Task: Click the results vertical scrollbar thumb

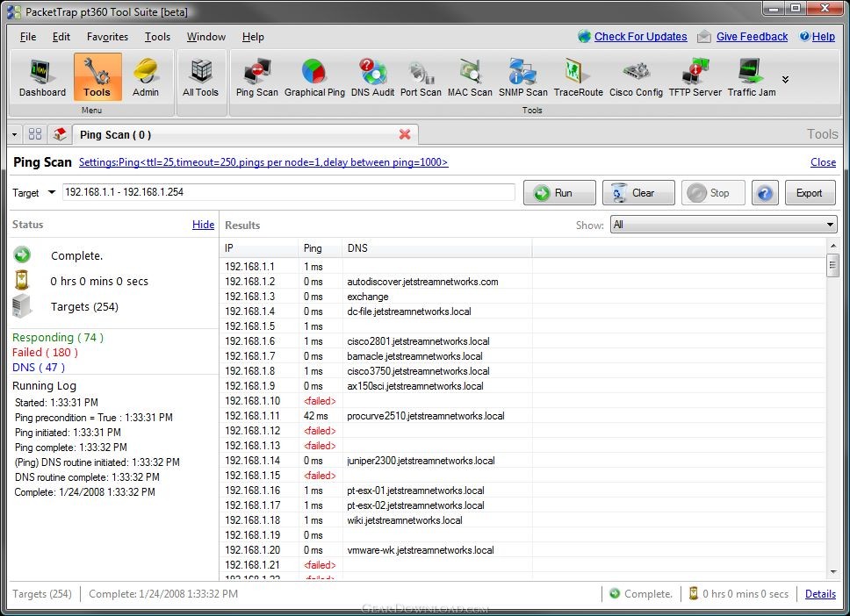Action: (x=832, y=266)
